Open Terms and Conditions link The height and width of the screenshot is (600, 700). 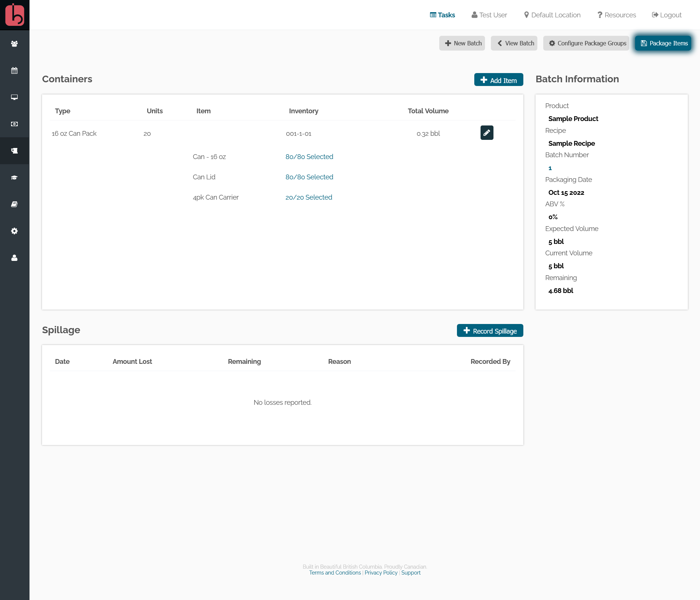click(335, 573)
